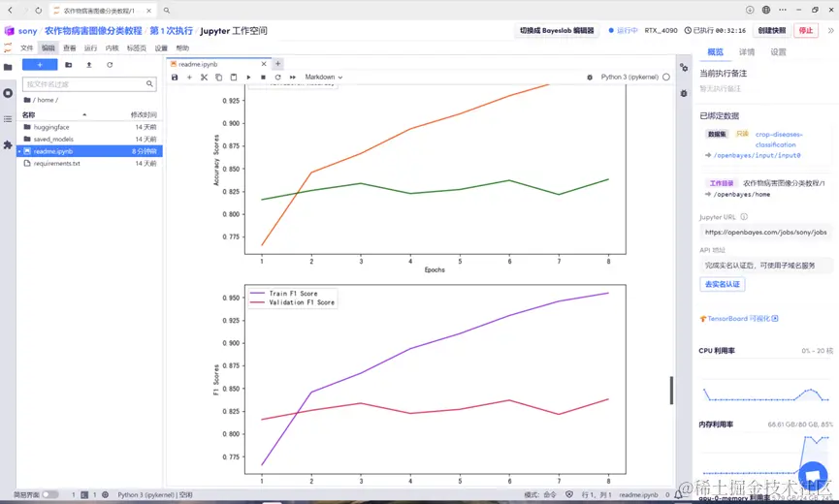The image size is (839, 504).
Task: Click the red 停止 button
Action: [x=806, y=30]
